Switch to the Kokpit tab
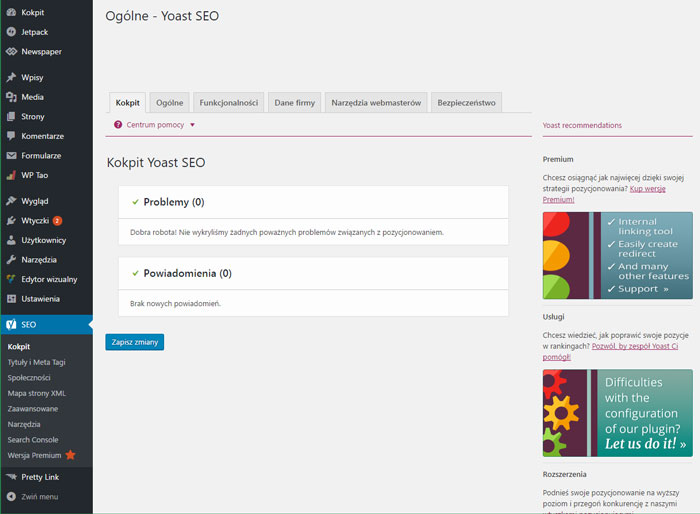 (128, 103)
